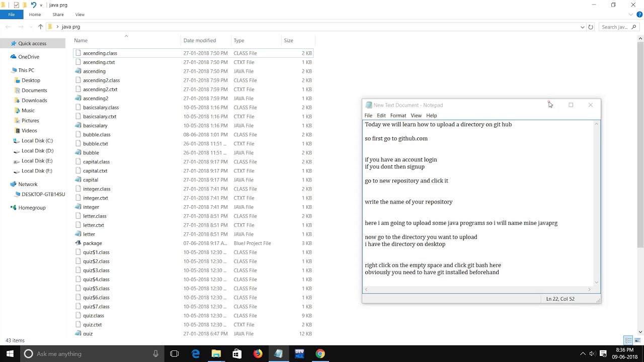644x362 pixels.
Task: Click the undo icon in Explorer title bar
Action: pyautogui.click(x=33, y=5)
